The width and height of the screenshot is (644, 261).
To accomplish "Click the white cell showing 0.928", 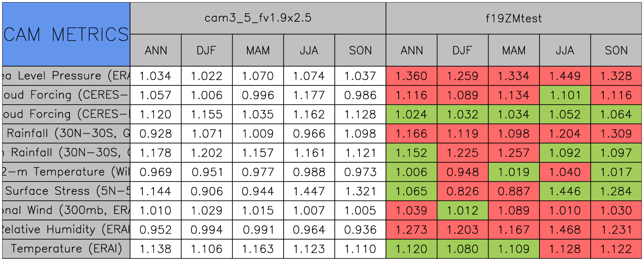I will pyautogui.click(x=155, y=134).
